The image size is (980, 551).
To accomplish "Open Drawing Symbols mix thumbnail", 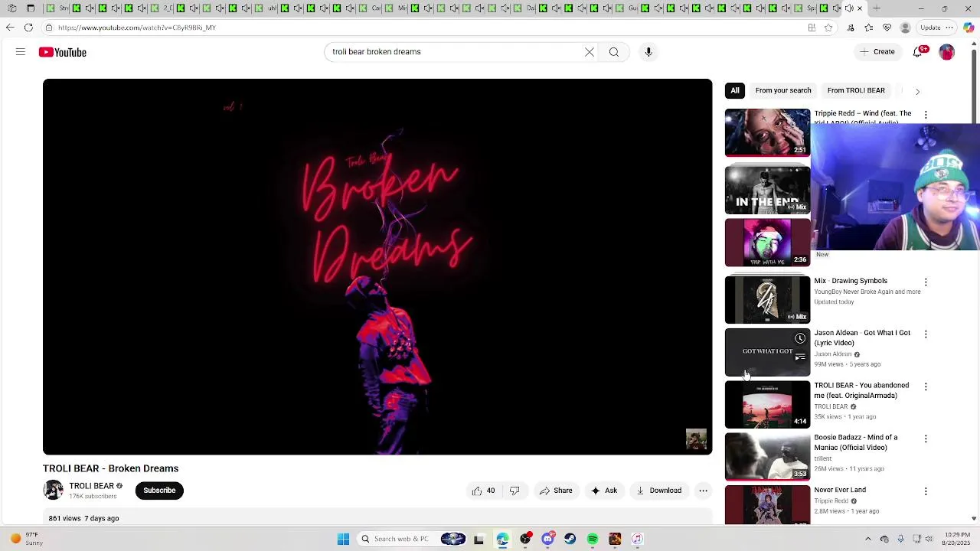I will click(x=767, y=299).
